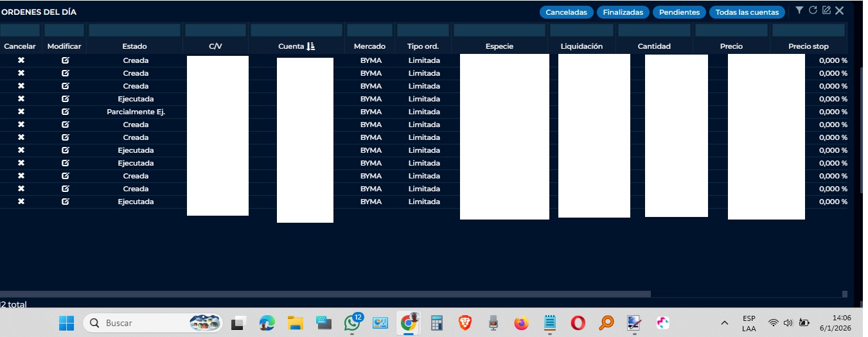Screen dimensions: 868x337
Task: Cancel the last Ejecutada order
Action: tap(21, 202)
